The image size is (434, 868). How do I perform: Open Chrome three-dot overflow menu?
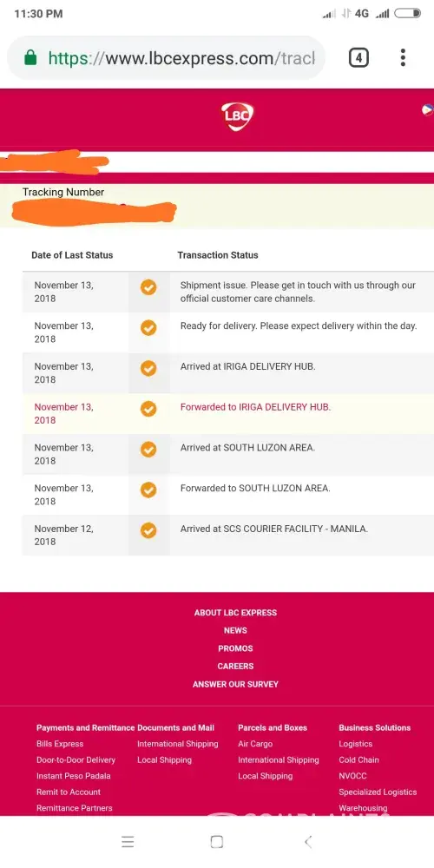point(403,57)
